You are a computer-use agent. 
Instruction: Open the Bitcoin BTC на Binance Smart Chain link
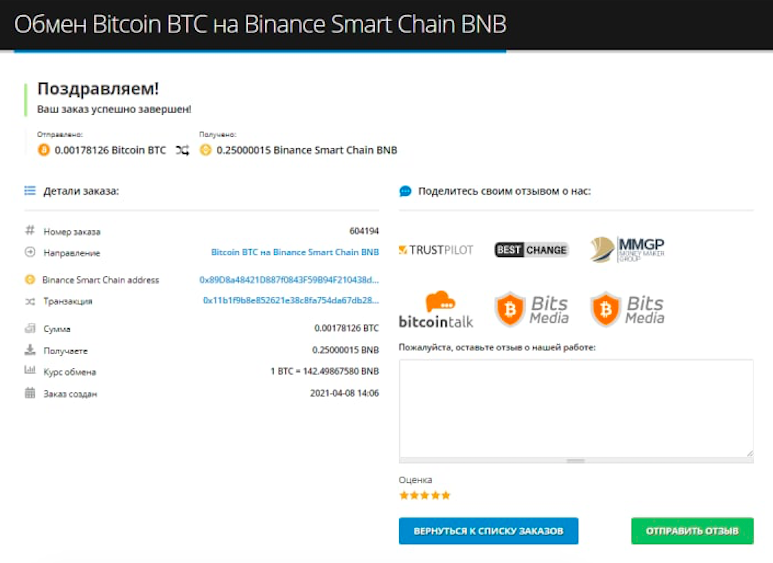pos(295,252)
